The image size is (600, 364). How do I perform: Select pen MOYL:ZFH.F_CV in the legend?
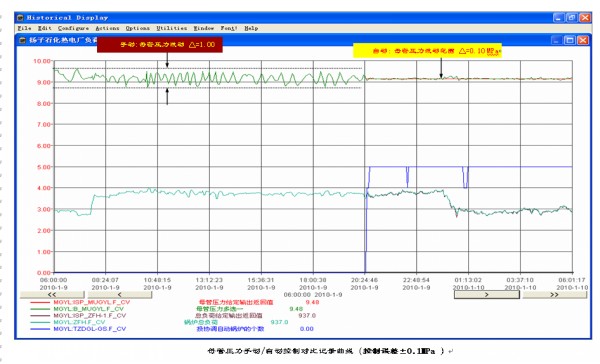pyautogui.click(x=79, y=322)
